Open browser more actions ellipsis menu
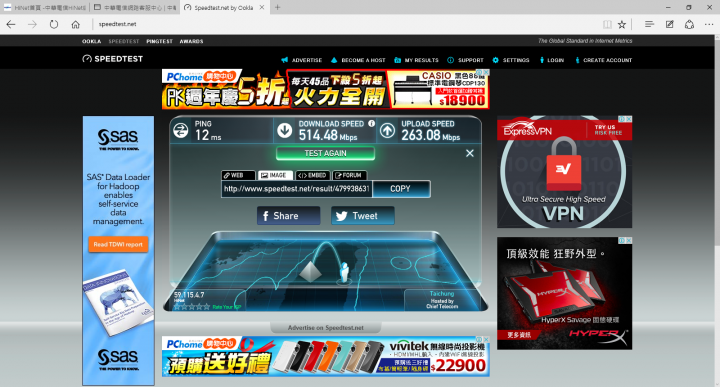 pyautogui.click(x=709, y=24)
